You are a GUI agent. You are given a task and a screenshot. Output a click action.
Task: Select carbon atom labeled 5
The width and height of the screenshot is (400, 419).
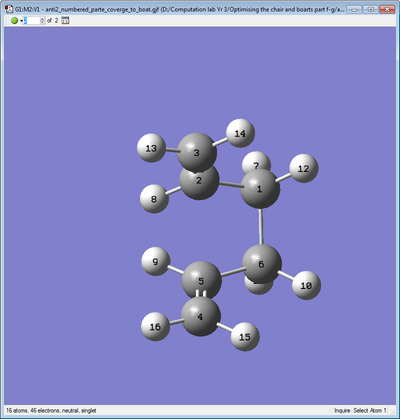click(201, 281)
